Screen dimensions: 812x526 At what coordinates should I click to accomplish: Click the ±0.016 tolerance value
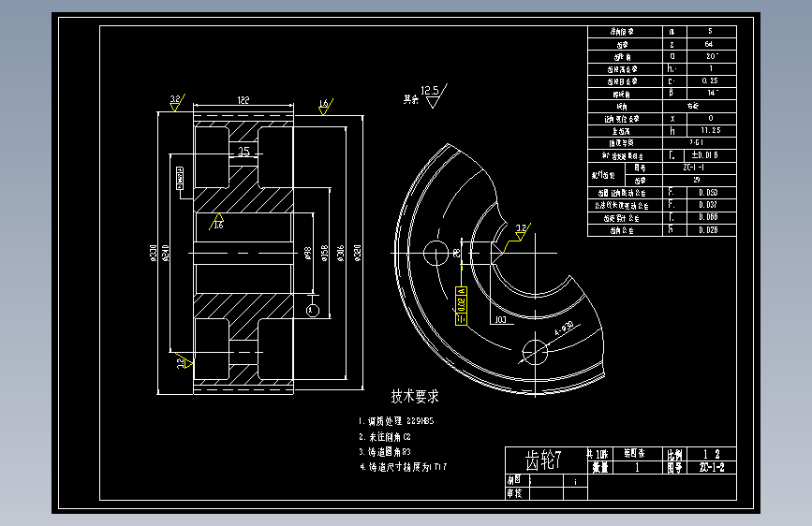point(705,154)
